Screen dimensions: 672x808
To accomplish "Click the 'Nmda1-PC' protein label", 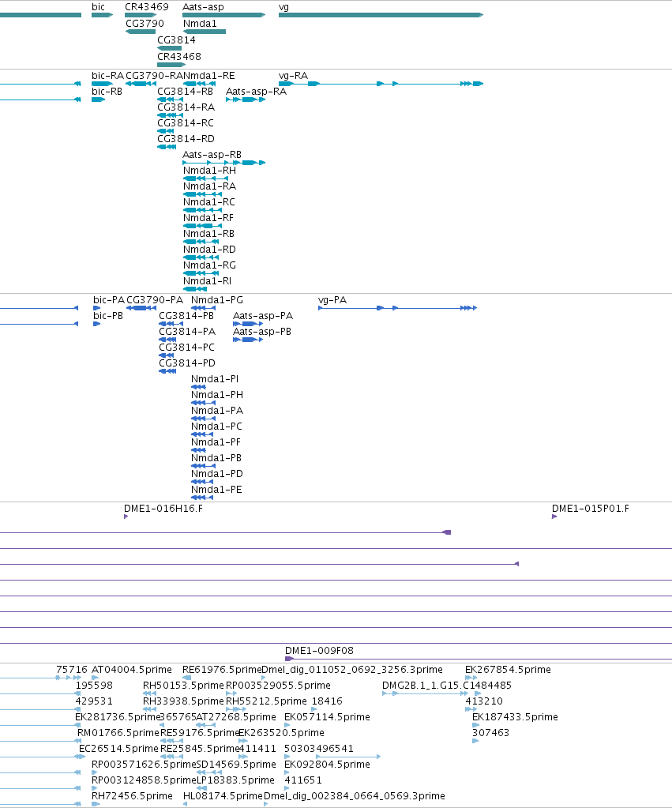I will click(x=216, y=427).
